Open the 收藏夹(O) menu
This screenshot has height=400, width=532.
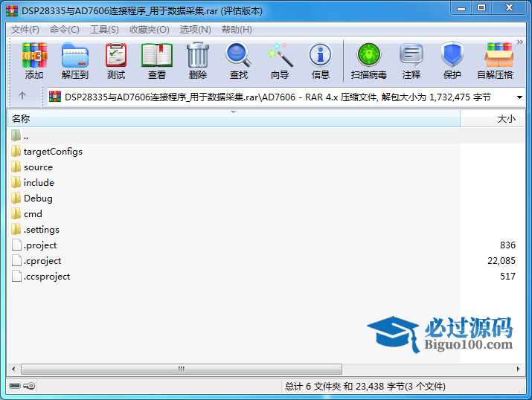coord(150,30)
